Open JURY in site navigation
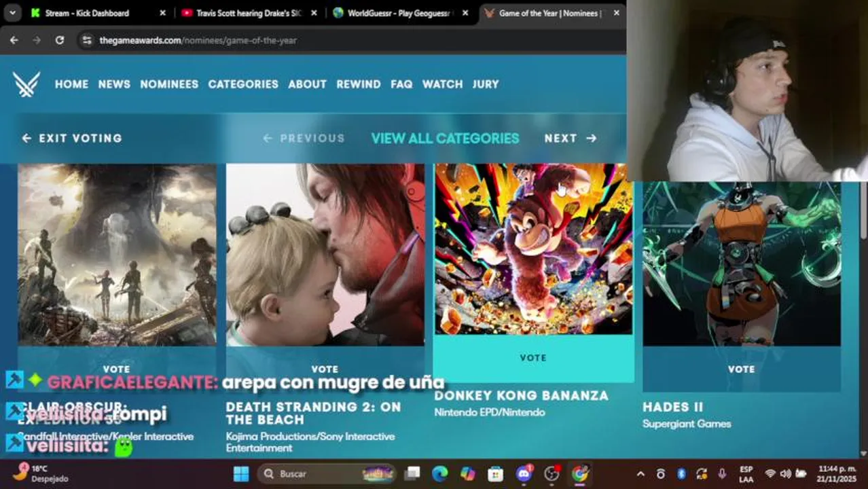Viewport: 868px width, 489px height. [x=486, y=84]
